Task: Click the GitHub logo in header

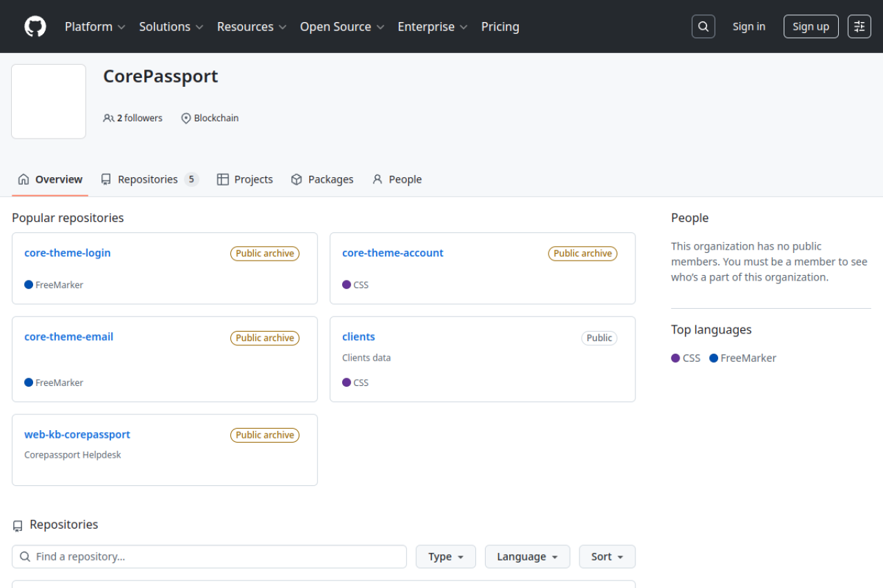Action: (35, 27)
